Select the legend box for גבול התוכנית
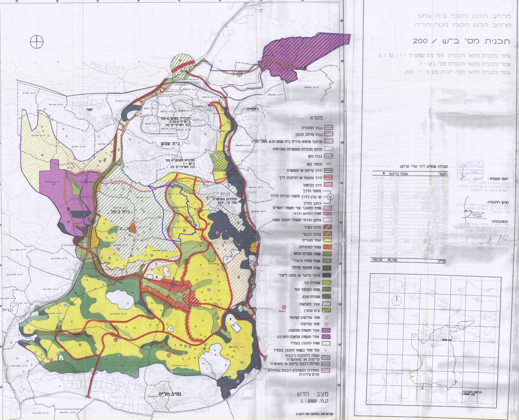This screenshot has height=420, width=519. 329,128
